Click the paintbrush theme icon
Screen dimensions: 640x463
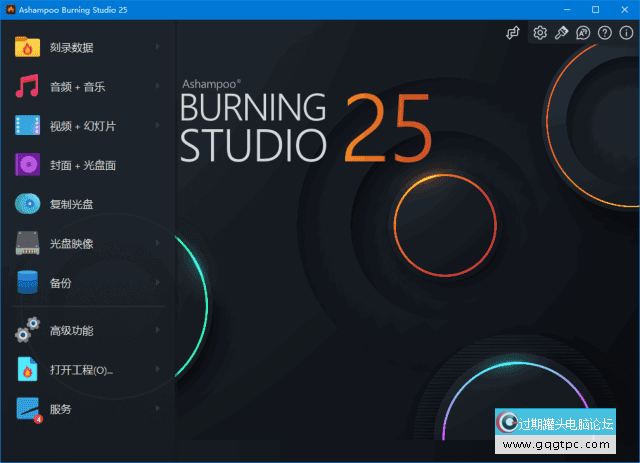click(562, 33)
